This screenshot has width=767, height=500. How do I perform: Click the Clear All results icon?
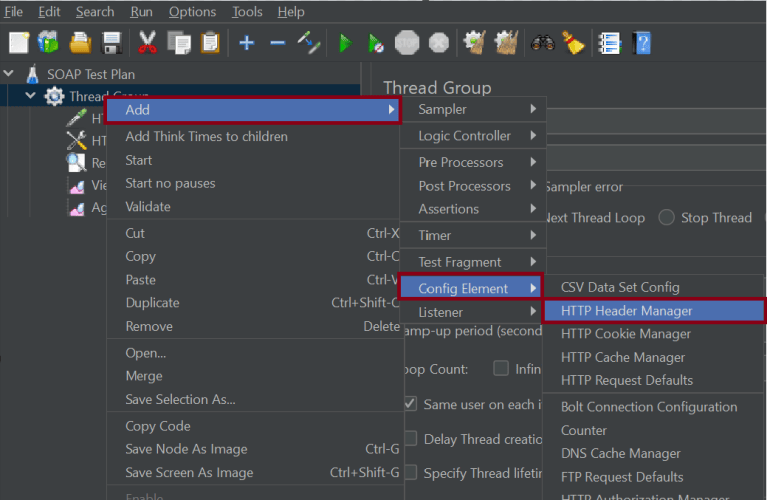(506, 43)
